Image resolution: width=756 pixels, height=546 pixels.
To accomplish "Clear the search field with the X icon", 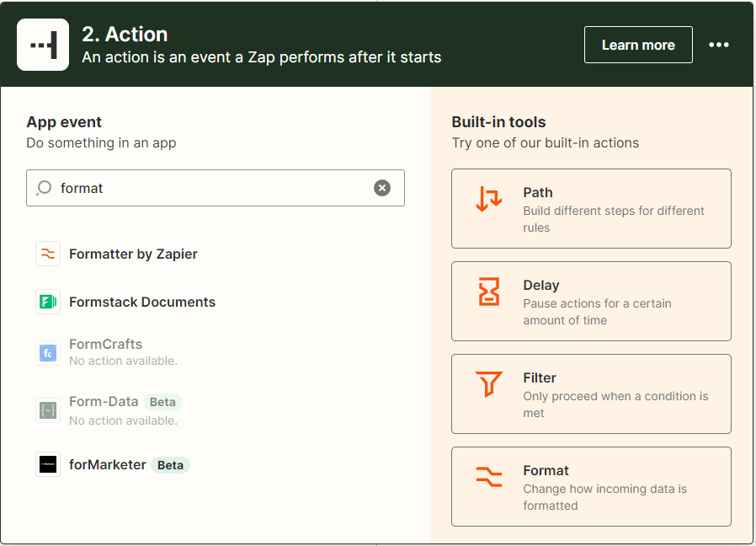I will coord(382,188).
